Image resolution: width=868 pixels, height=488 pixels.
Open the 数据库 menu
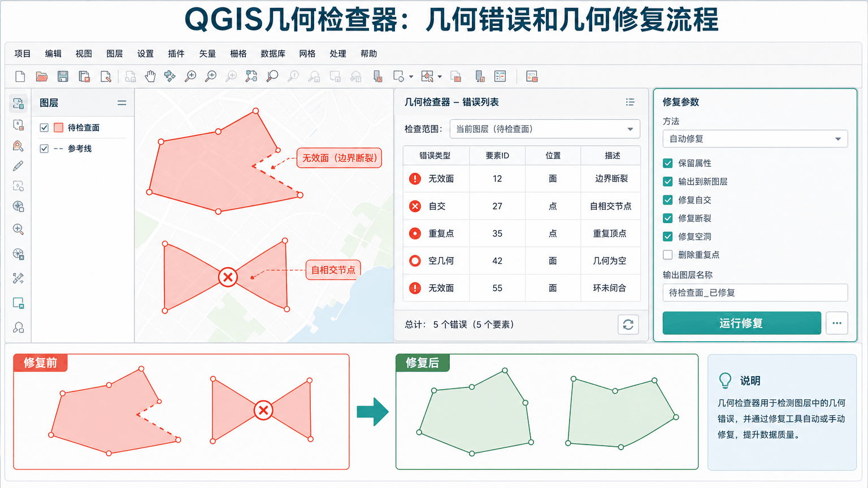tap(273, 54)
